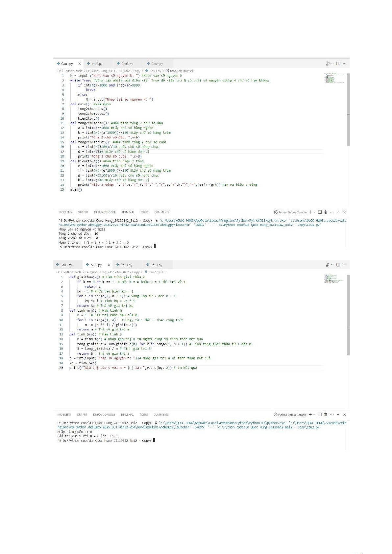Close the terminal panel below cau2.py code
392x554 pixels.
[345, 415]
